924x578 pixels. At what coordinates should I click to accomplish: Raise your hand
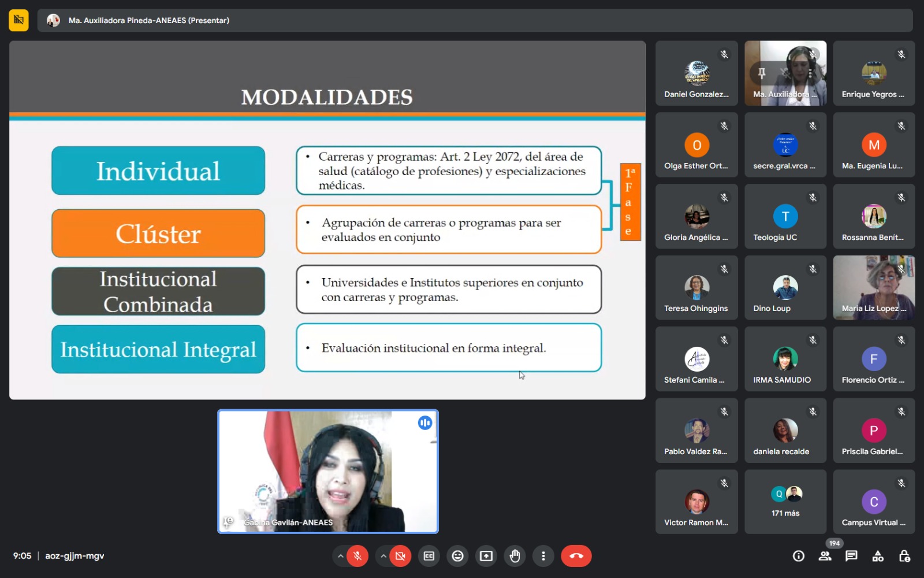pos(515,556)
